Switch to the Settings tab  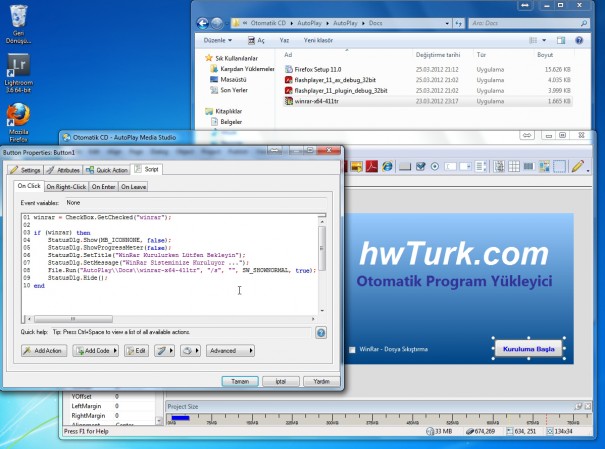(25, 170)
